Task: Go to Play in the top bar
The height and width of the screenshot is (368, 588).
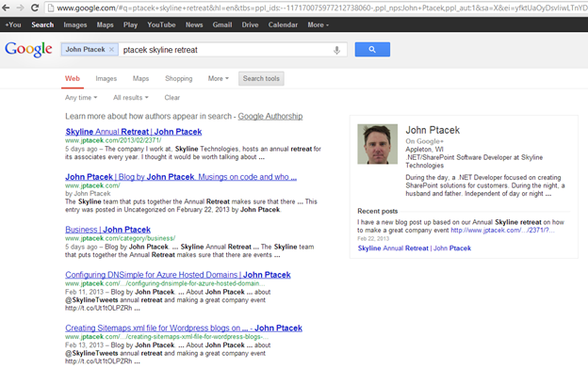Action: coord(130,24)
